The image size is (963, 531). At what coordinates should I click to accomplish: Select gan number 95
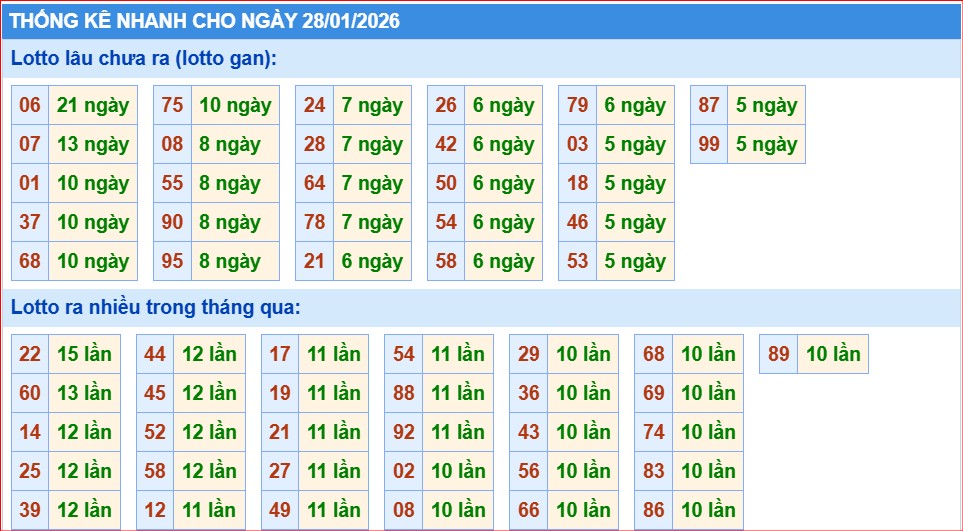pyautogui.click(x=172, y=262)
